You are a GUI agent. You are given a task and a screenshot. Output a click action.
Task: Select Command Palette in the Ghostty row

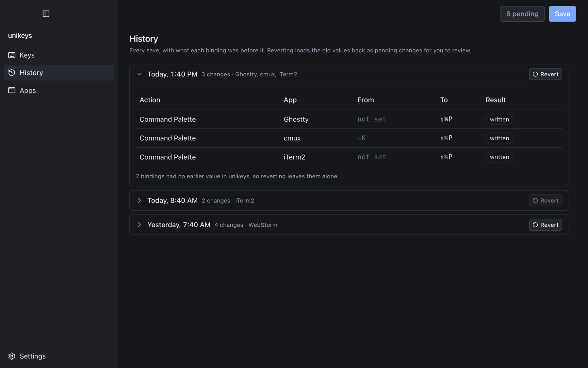168,119
